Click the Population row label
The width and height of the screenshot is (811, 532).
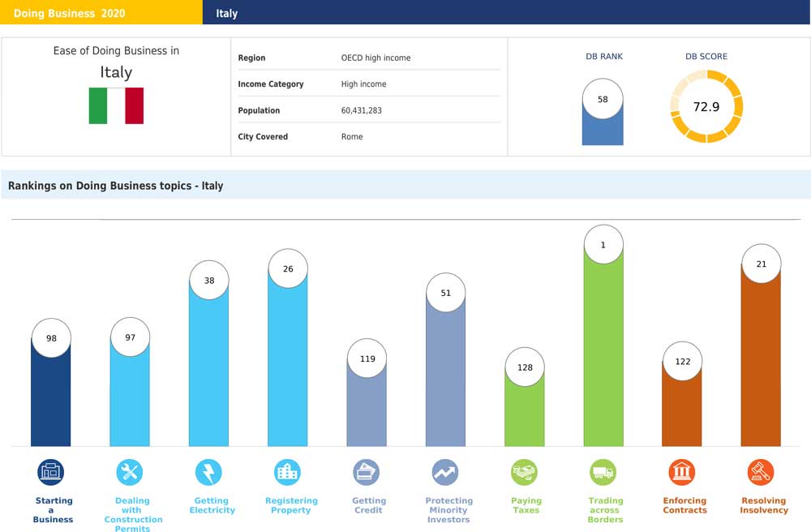[259, 110]
